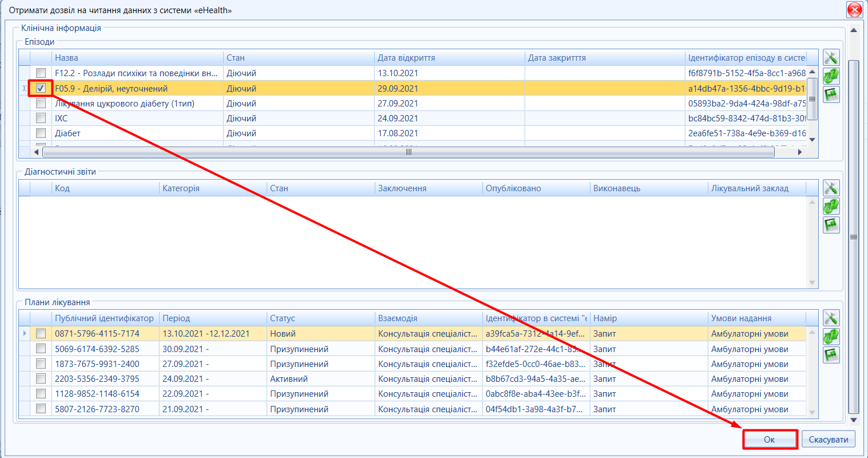Click episode opening date 24.09.2021
The image size is (868, 458).
pos(398,119)
